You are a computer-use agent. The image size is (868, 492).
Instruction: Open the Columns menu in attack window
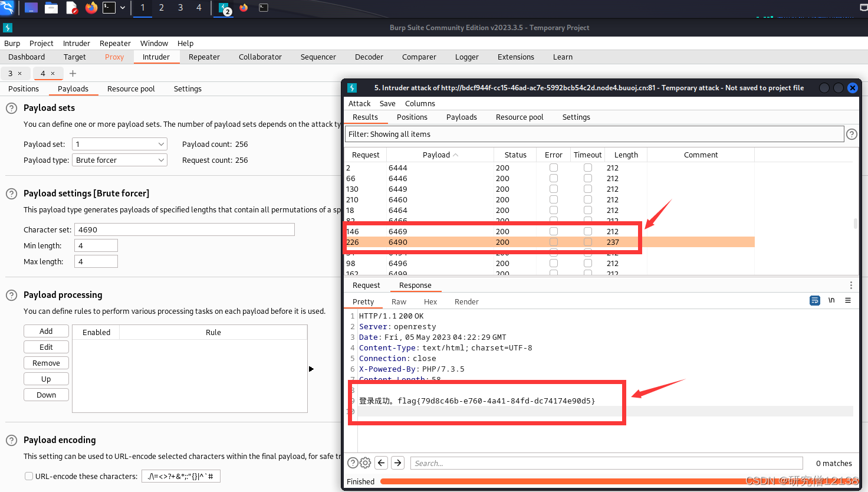pyautogui.click(x=420, y=103)
